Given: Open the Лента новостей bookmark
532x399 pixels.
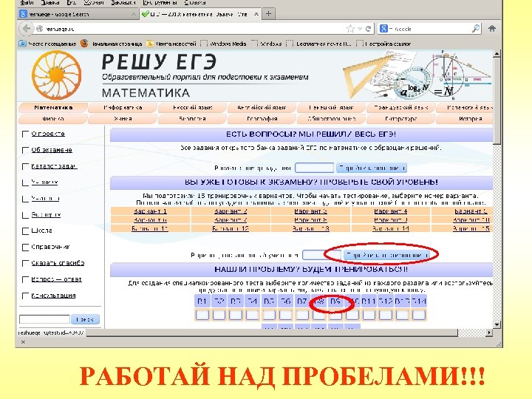Looking at the screenshot, I should pyautogui.click(x=171, y=44).
